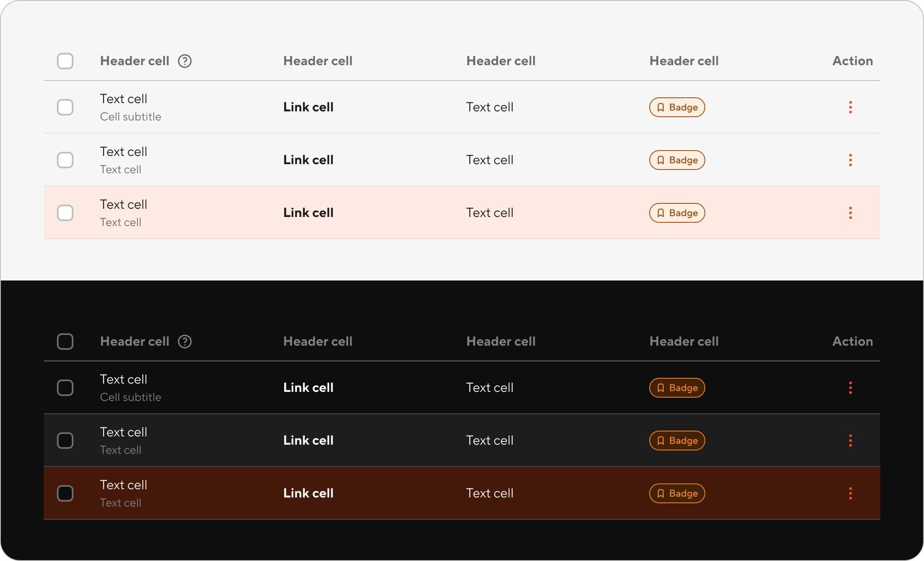Check the box in the pink highlighted row

(x=65, y=213)
